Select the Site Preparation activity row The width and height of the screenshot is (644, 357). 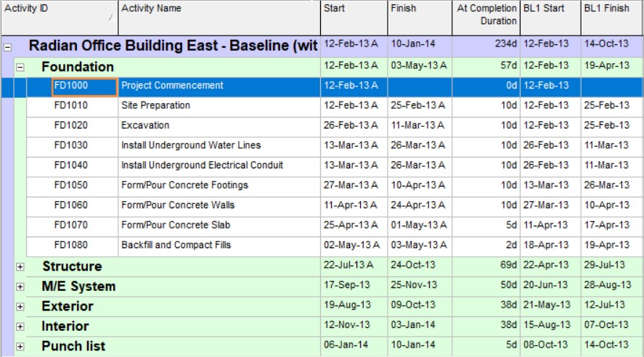(x=156, y=106)
